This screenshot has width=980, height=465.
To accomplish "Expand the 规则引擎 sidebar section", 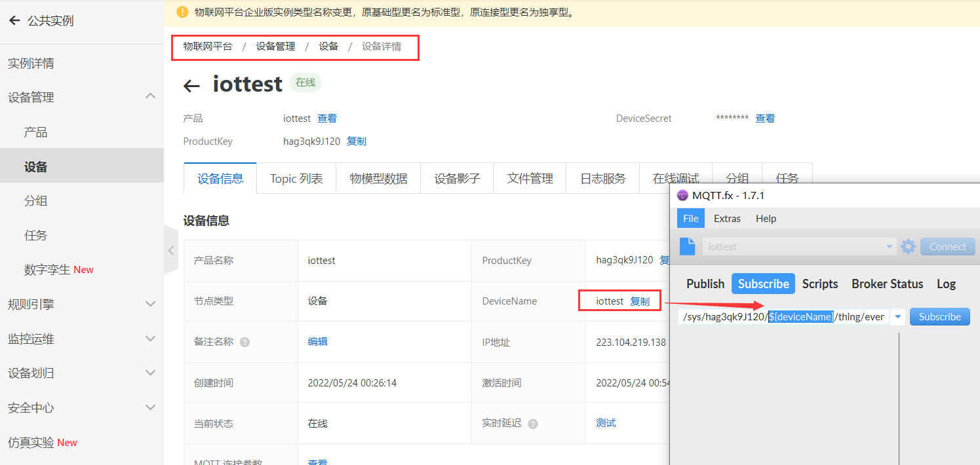I will (x=150, y=304).
